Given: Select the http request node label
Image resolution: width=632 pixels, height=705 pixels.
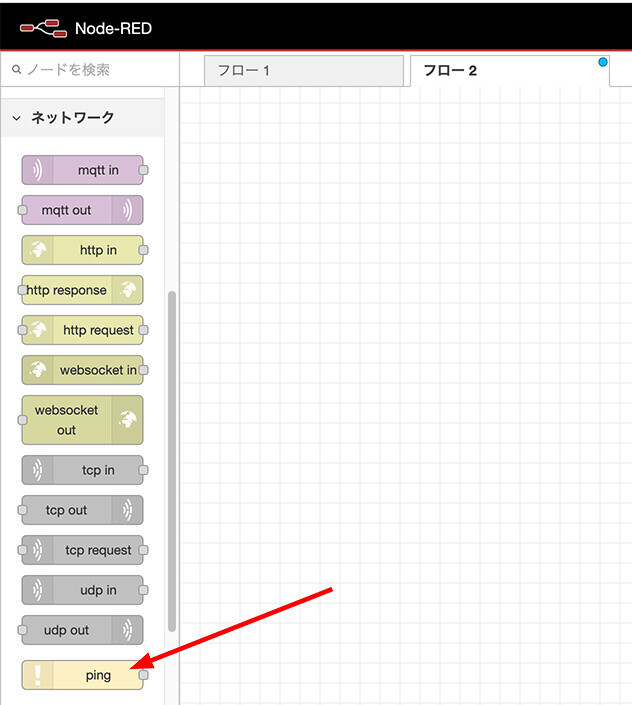Looking at the screenshot, I should 98,330.
